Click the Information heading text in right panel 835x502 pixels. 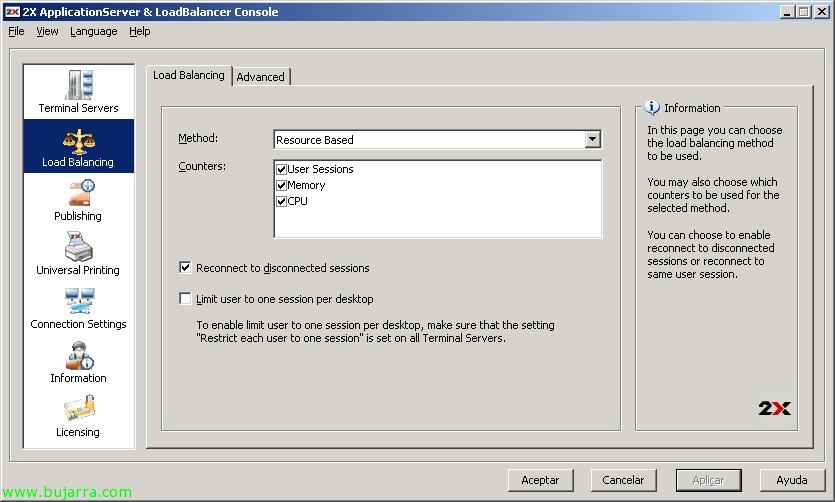[692, 108]
